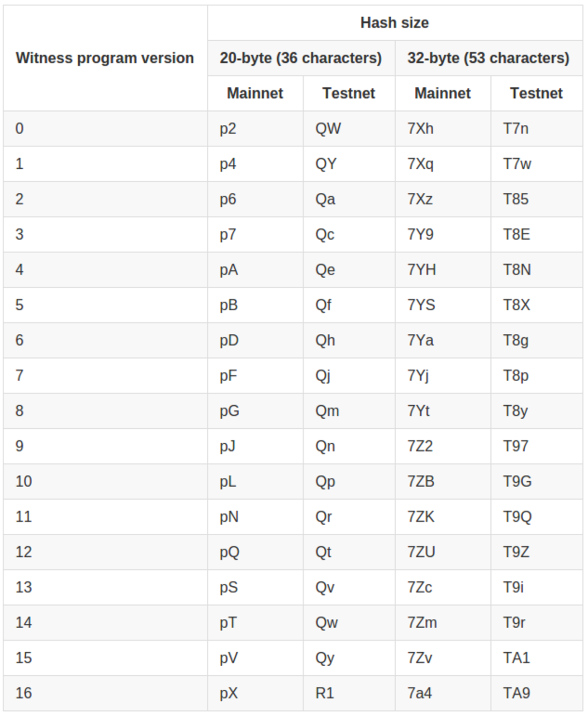The image size is (588, 716).
Task: Click the "pA" cell in version 4 row
Action: [229, 270]
